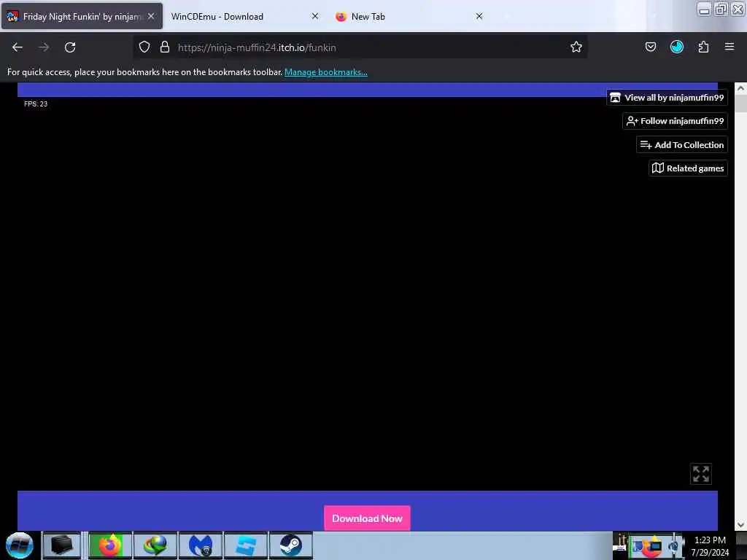Open the Firefox hamburger application menu
The width and height of the screenshot is (747, 560).
(x=729, y=47)
